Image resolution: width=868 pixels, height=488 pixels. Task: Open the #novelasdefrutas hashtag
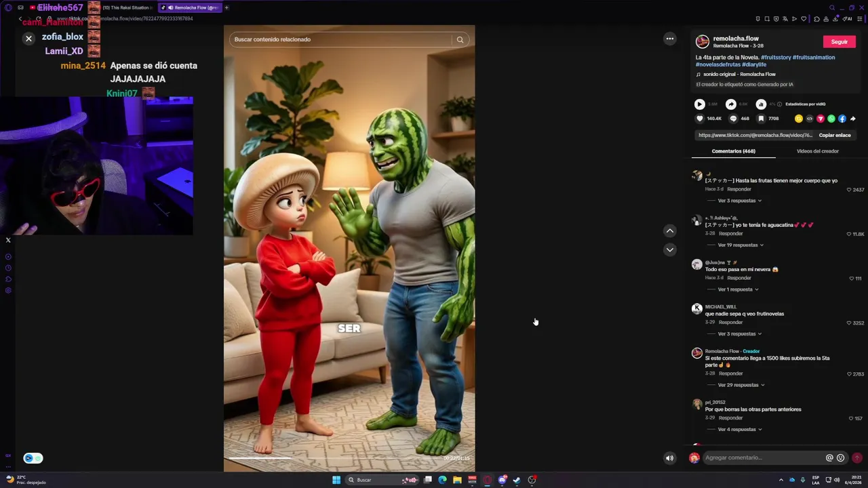[x=717, y=65]
